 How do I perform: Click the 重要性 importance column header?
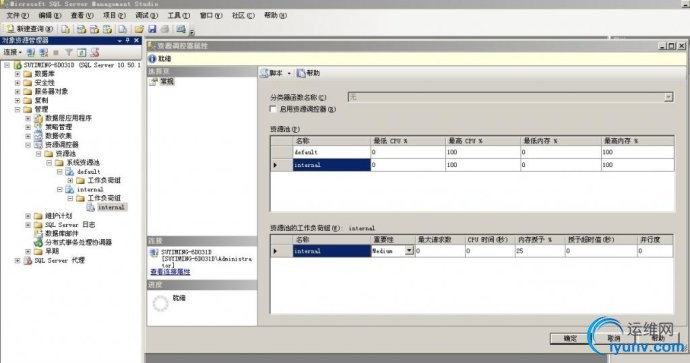click(x=393, y=240)
